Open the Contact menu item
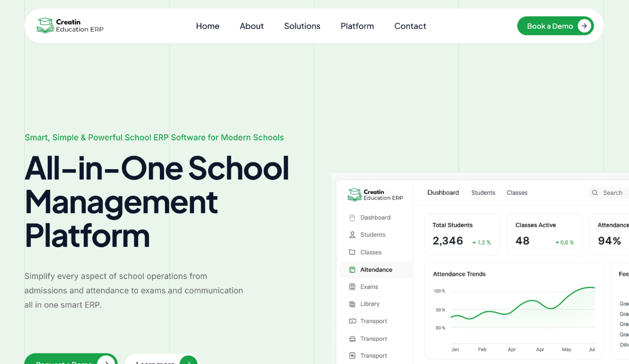Viewport: 629px width, 364px height. coord(410,26)
